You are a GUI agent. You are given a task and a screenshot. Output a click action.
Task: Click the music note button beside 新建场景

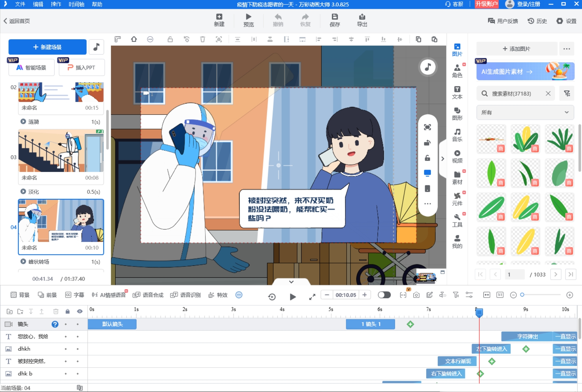click(x=97, y=47)
